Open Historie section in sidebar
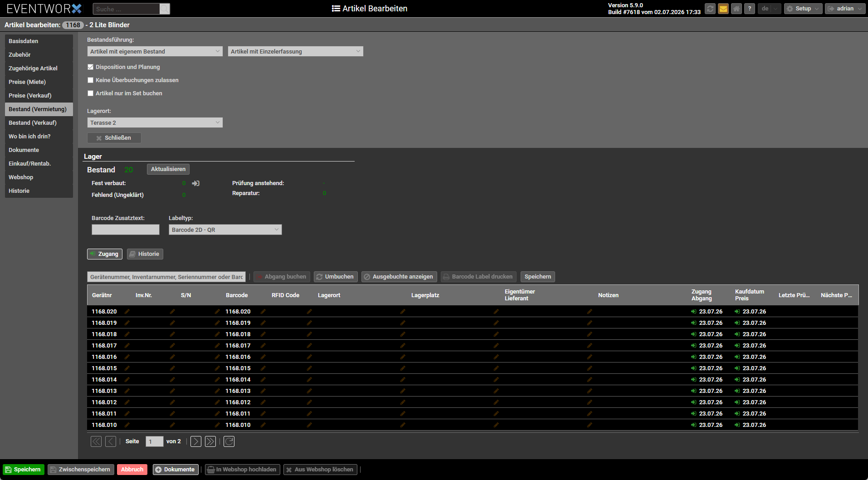 point(39,191)
